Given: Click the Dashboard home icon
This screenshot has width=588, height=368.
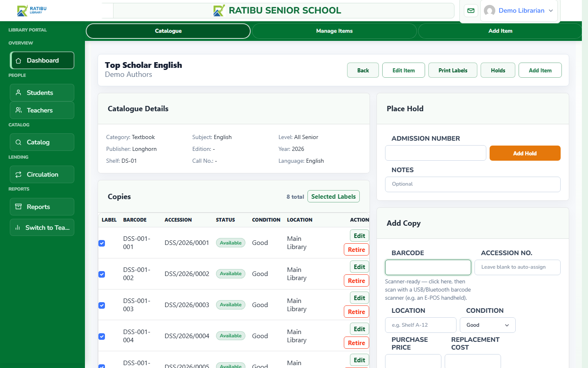Looking at the screenshot, I should coord(18,61).
